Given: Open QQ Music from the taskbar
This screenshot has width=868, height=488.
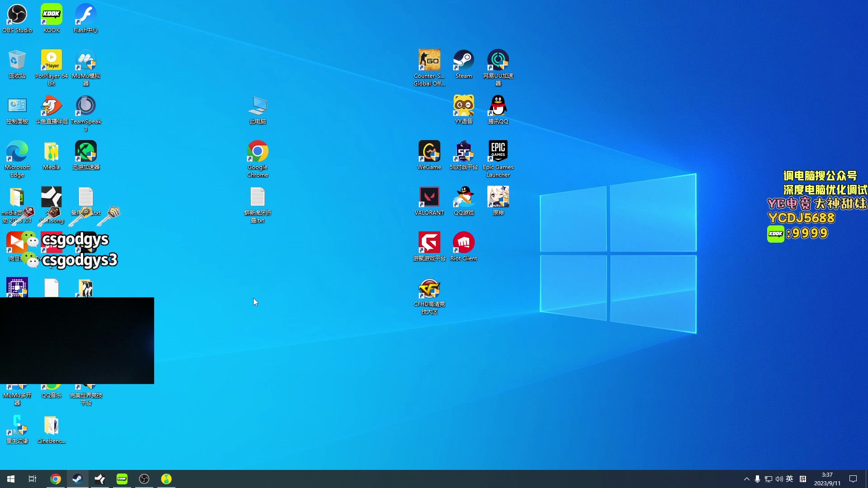Looking at the screenshot, I should point(166,479).
